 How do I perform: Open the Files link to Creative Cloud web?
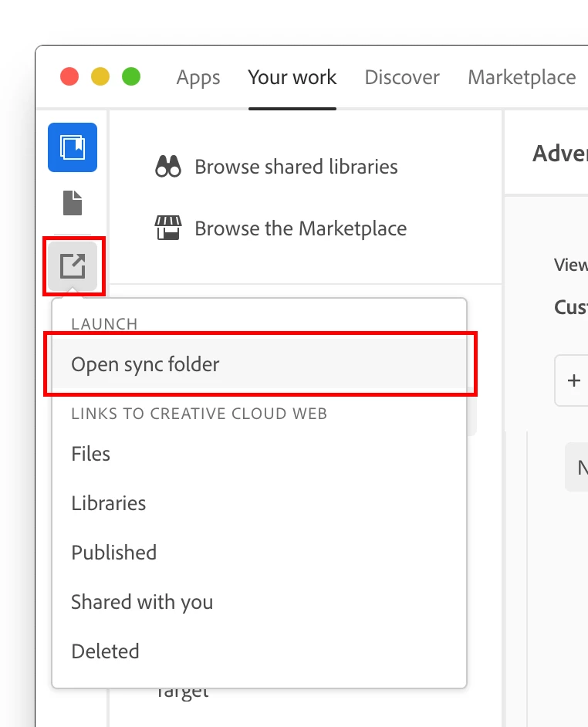coord(259,454)
